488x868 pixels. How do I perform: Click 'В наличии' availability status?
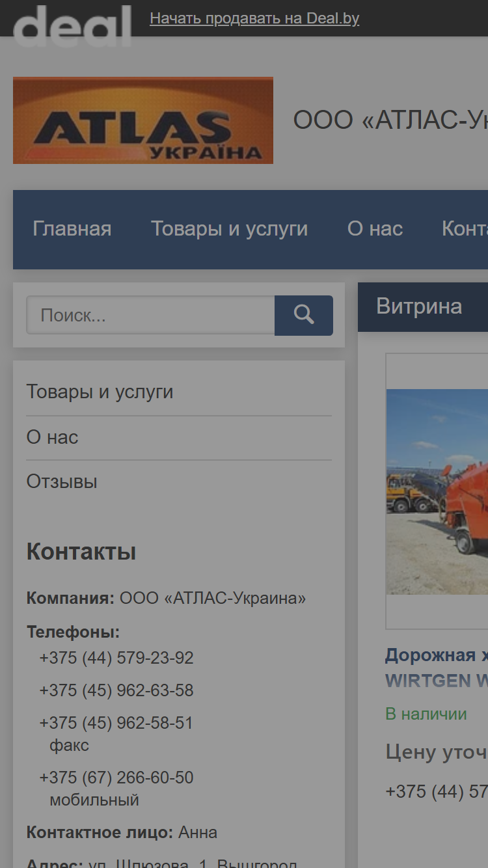tap(426, 714)
